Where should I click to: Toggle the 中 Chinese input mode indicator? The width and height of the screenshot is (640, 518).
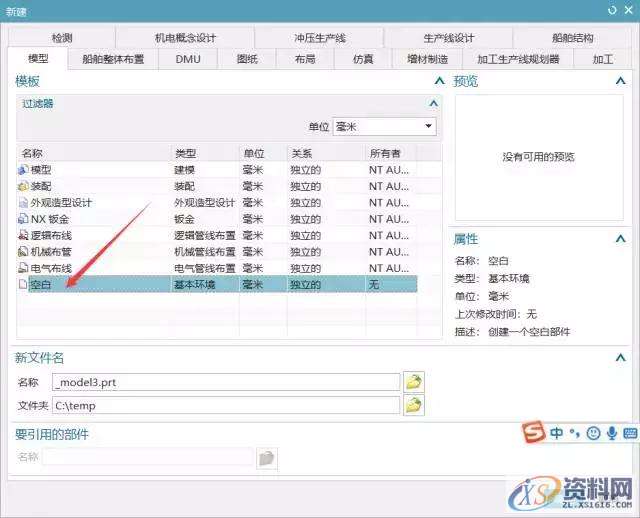[555, 433]
